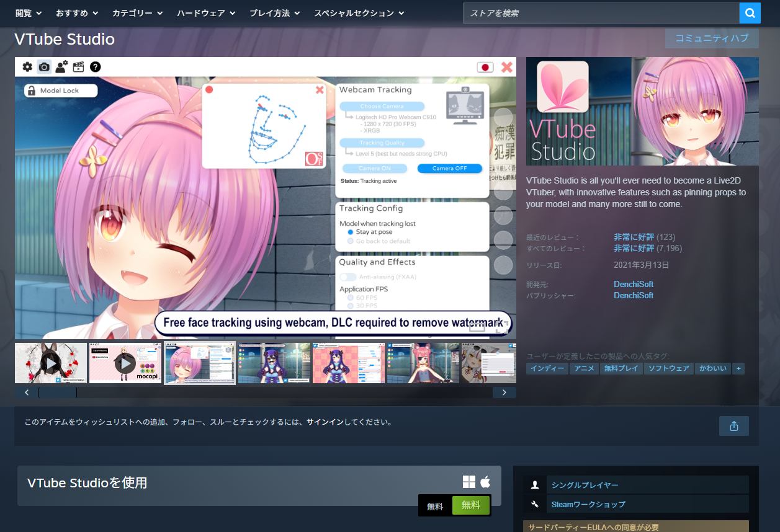
Task: Select 30 FPS radio option
Action: click(x=351, y=306)
